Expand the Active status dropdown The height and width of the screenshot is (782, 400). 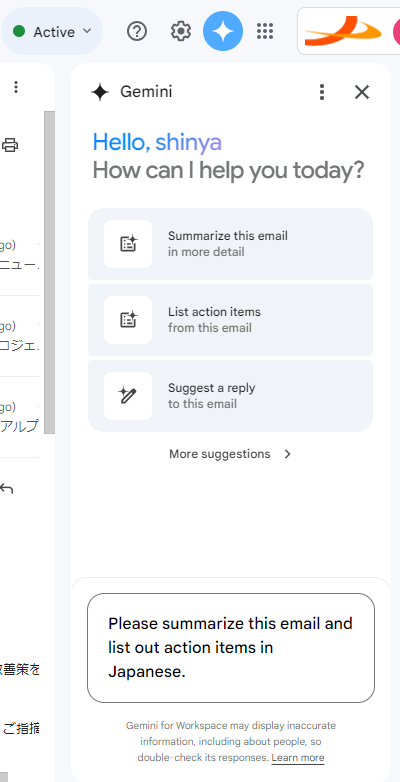click(x=52, y=31)
